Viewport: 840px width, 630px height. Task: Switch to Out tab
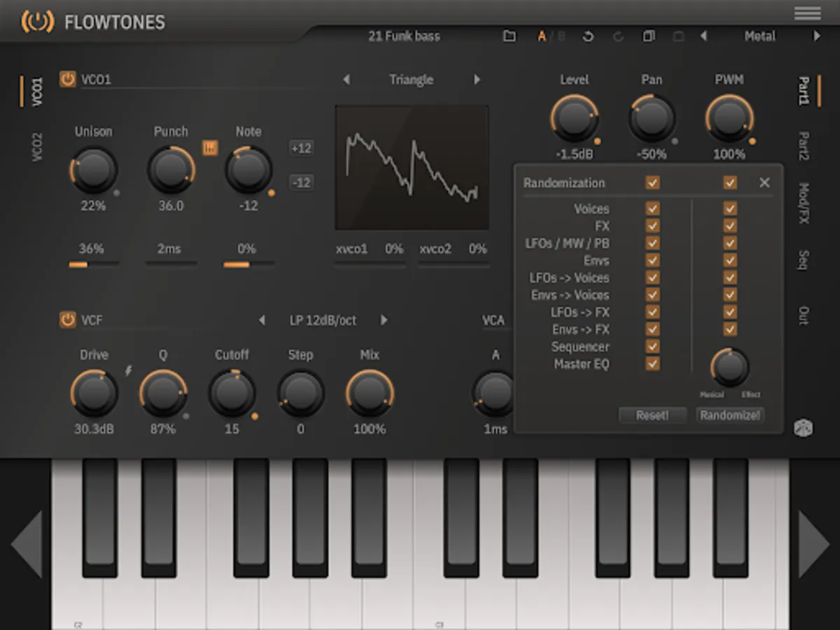[804, 316]
